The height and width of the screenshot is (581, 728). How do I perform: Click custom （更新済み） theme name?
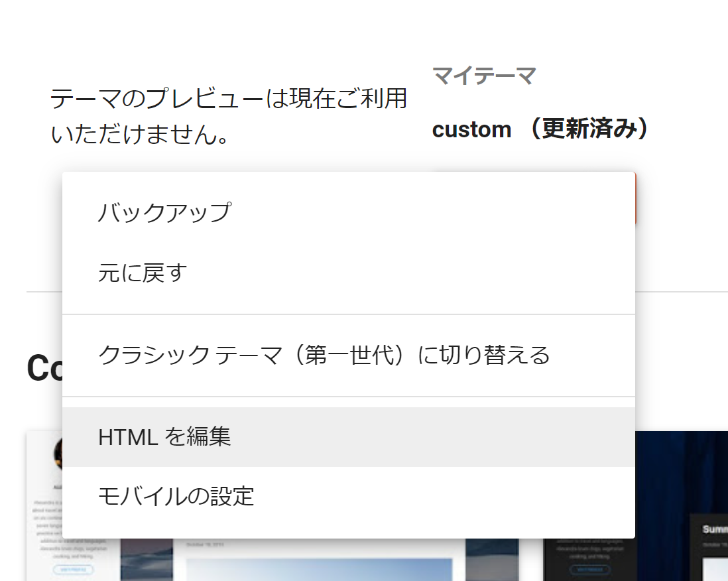click(x=541, y=129)
